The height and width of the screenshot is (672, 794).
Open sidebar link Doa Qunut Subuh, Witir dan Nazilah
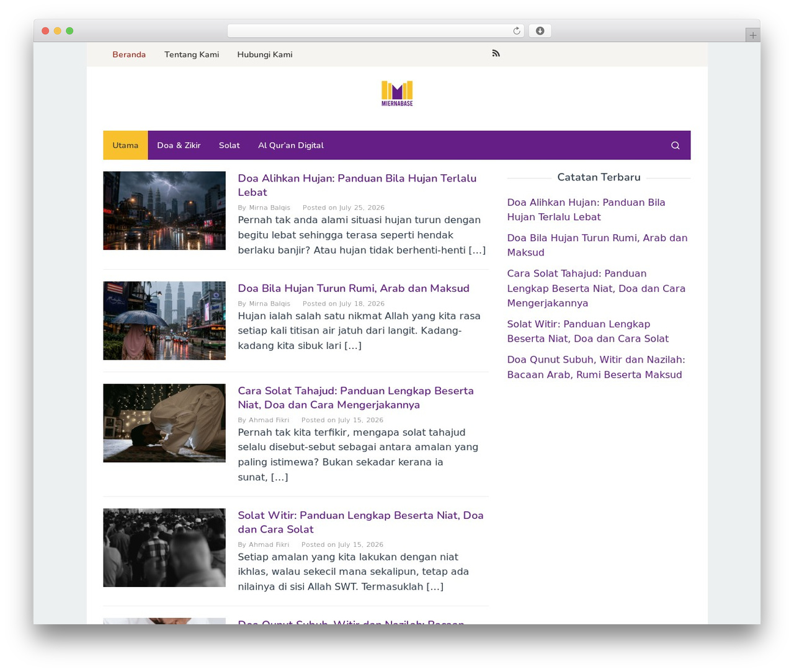596,367
